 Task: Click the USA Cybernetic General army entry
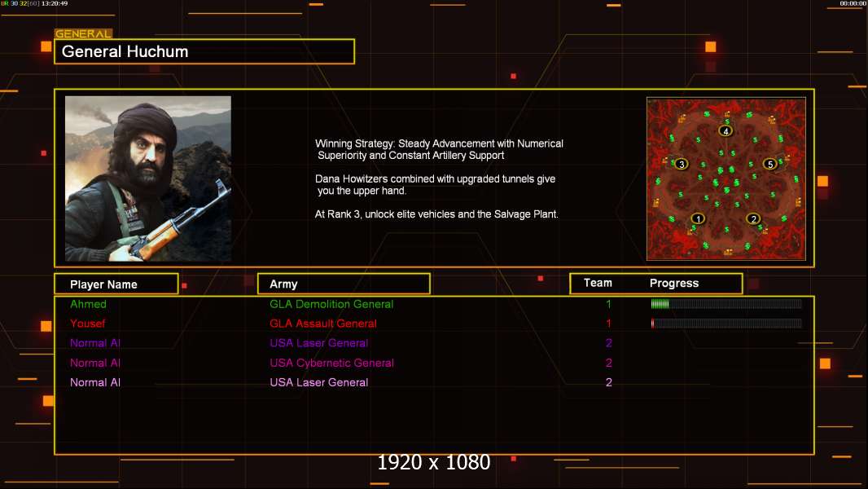pos(331,363)
